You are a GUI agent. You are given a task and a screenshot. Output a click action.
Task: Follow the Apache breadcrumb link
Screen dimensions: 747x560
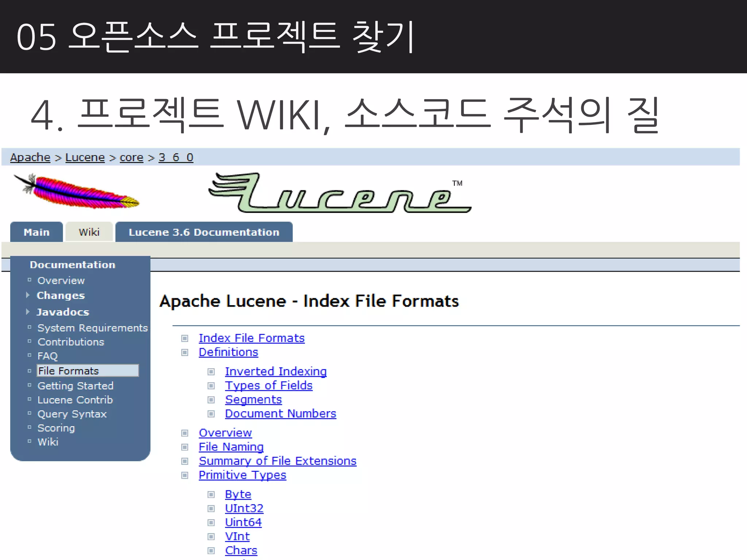coord(30,157)
